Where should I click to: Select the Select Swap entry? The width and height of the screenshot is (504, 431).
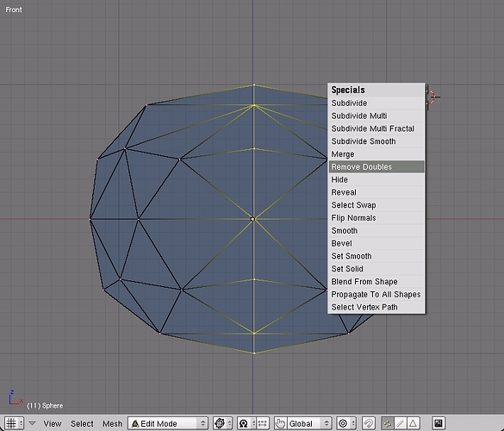[376, 205]
